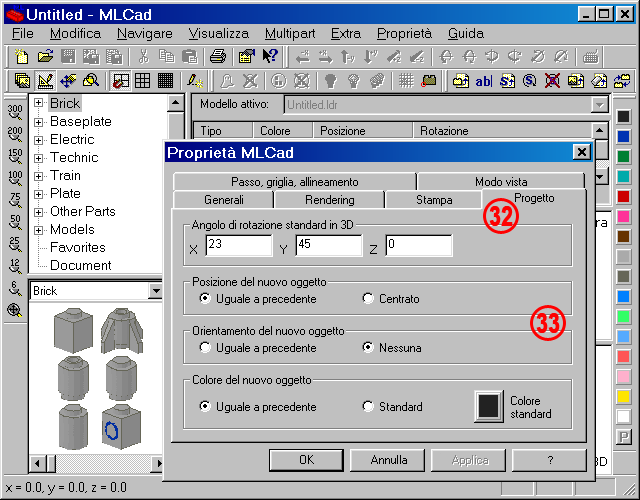Set zoom to 50 percent in zoom bar
640x500 pixels.
pos(15,222)
